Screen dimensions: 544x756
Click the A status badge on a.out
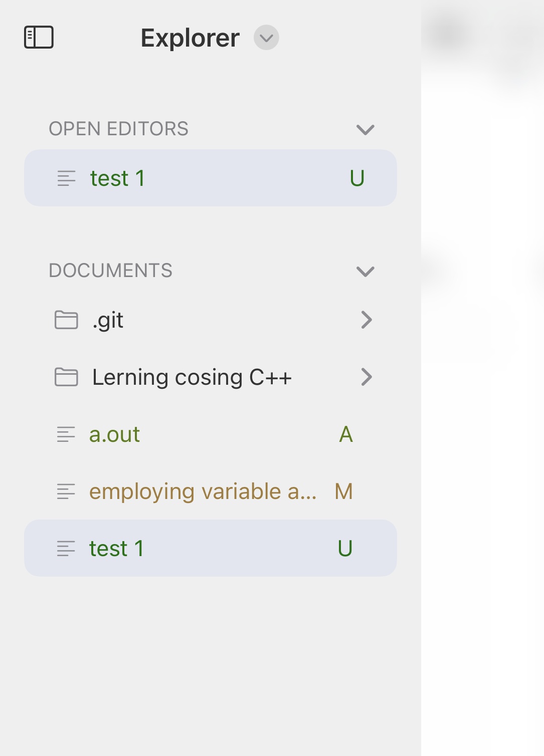pyautogui.click(x=346, y=434)
